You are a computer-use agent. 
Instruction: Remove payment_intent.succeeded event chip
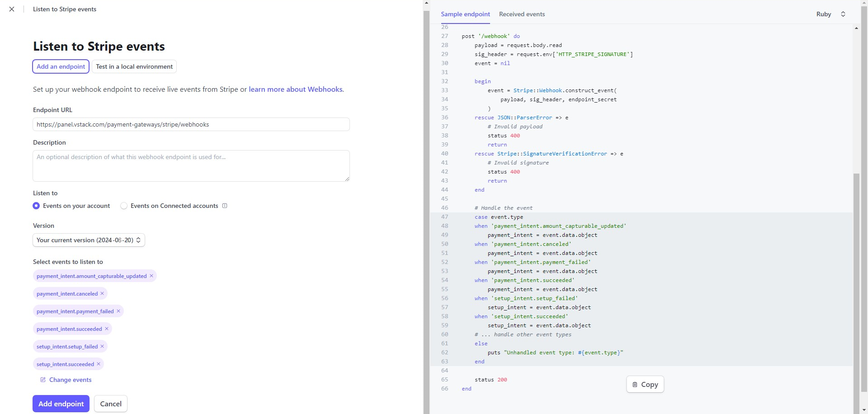point(107,329)
